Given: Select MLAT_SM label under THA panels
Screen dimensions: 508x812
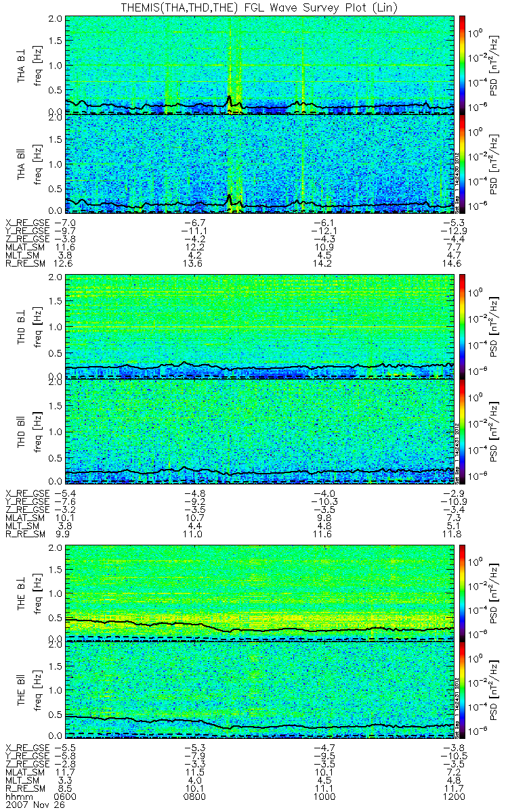Looking at the screenshot, I should [x=24, y=249].
